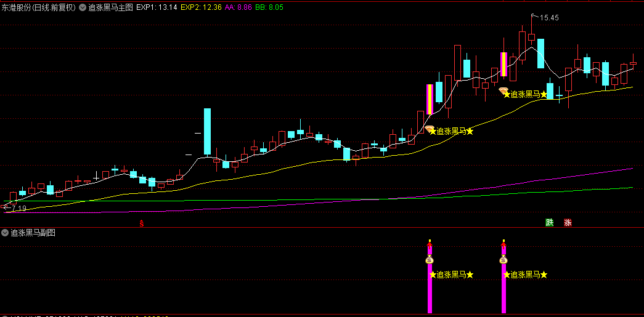The height and width of the screenshot is (317, 644).
Task: Click the upper 追涨黑马 signal icon on main chart
Action: 503,92
